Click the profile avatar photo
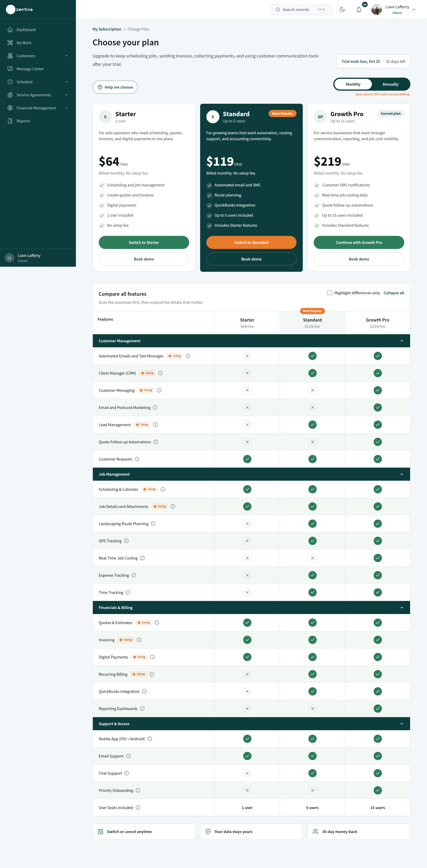The width and height of the screenshot is (427, 868). 376,9
